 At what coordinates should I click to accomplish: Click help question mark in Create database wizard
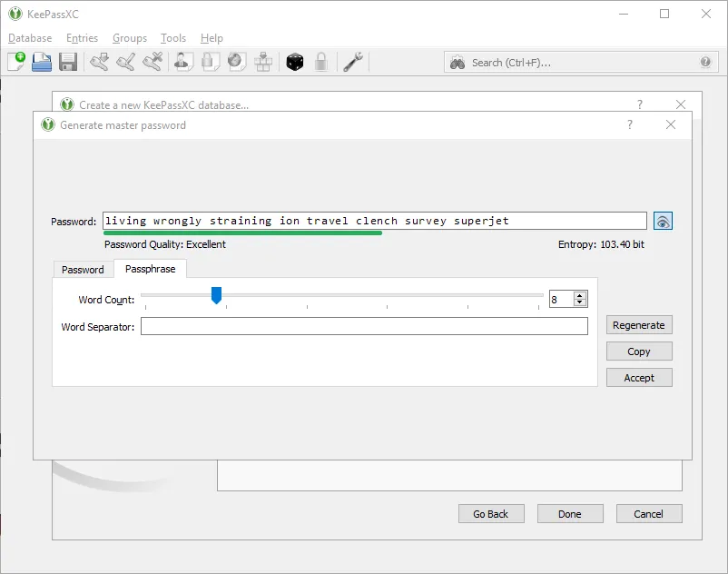pos(640,104)
